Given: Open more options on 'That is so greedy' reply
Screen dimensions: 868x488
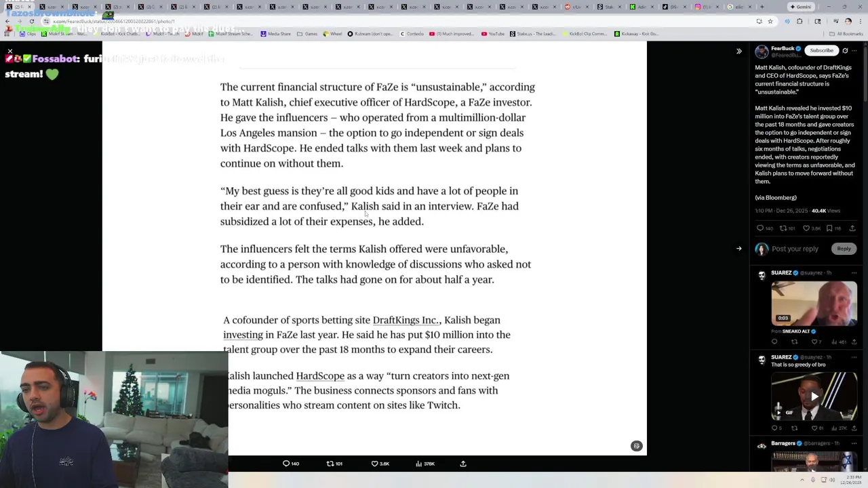Looking at the screenshot, I should [854, 357].
